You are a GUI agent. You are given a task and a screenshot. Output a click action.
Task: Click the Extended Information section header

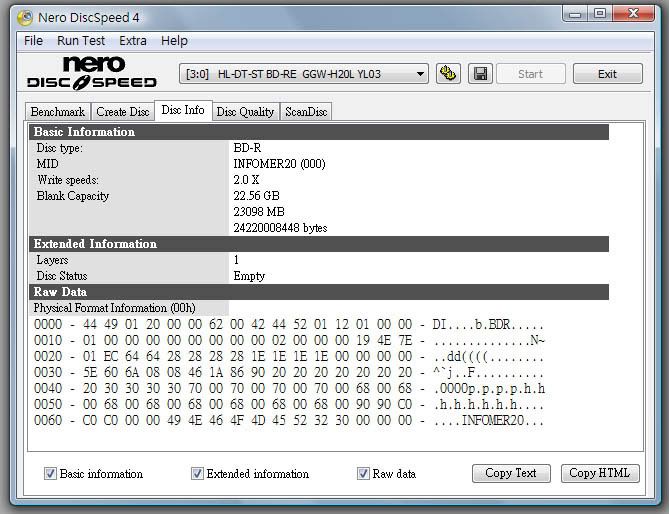click(x=319, y=244)
